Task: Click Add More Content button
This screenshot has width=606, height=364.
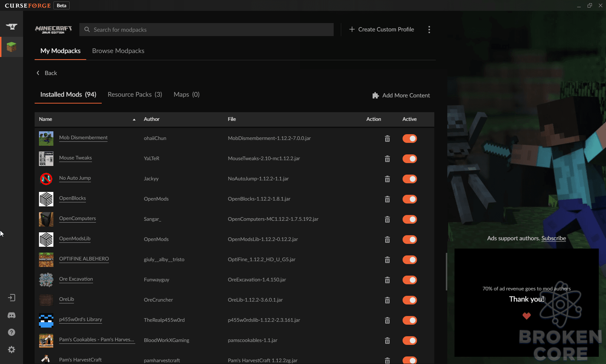Action: pos(401,95)
